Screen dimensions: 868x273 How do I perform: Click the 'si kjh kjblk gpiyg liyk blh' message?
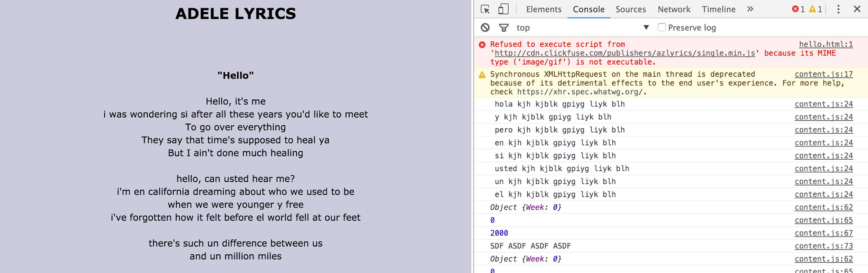pos(555,156)
